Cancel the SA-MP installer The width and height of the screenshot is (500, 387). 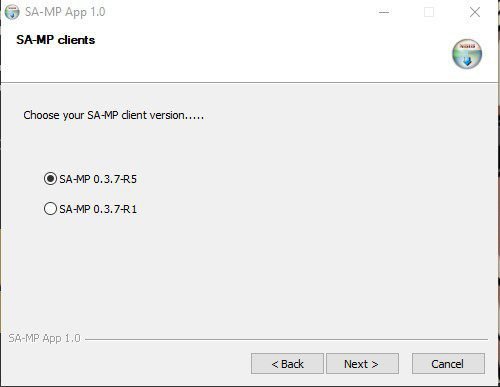pos(448,364)
